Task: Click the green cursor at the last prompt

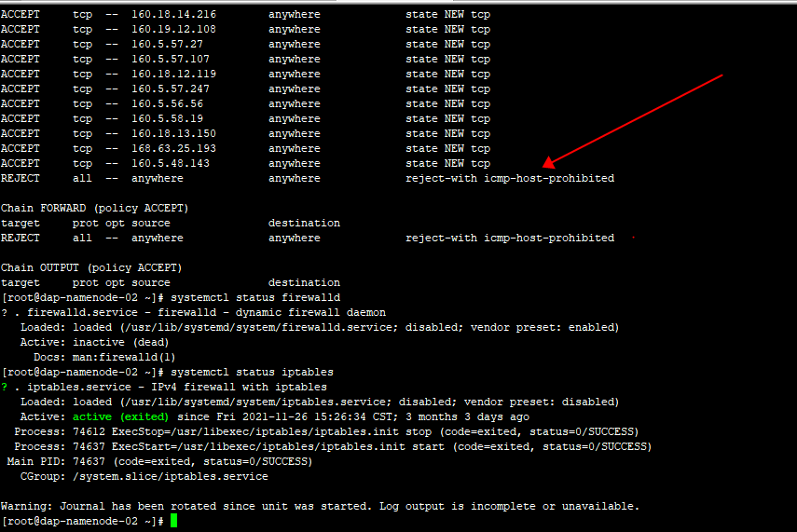Action: pos(173,521)
